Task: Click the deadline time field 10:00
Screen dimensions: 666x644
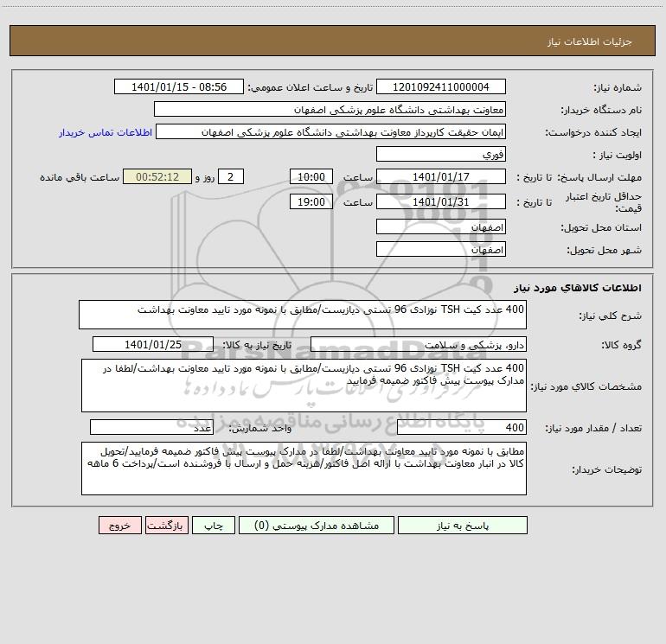Action: [x=311, y=177]
